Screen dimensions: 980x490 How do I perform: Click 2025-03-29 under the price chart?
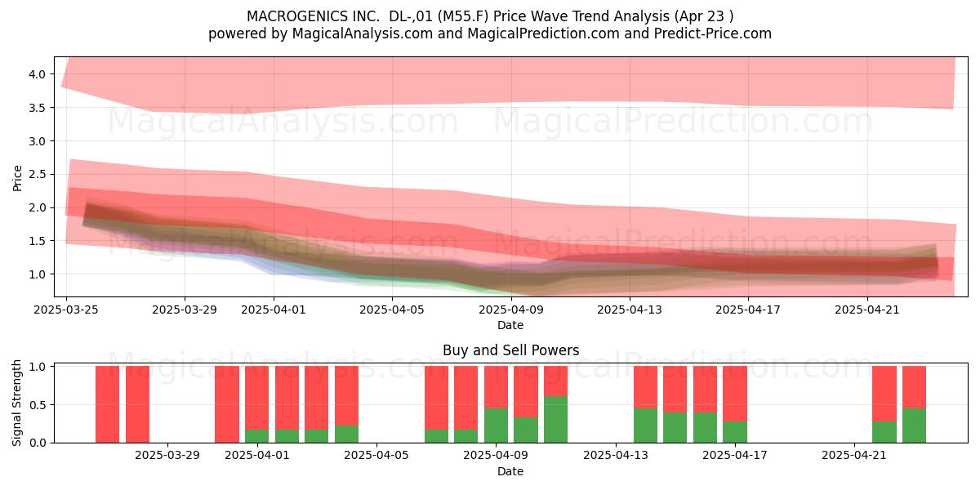tap(185, 310)
